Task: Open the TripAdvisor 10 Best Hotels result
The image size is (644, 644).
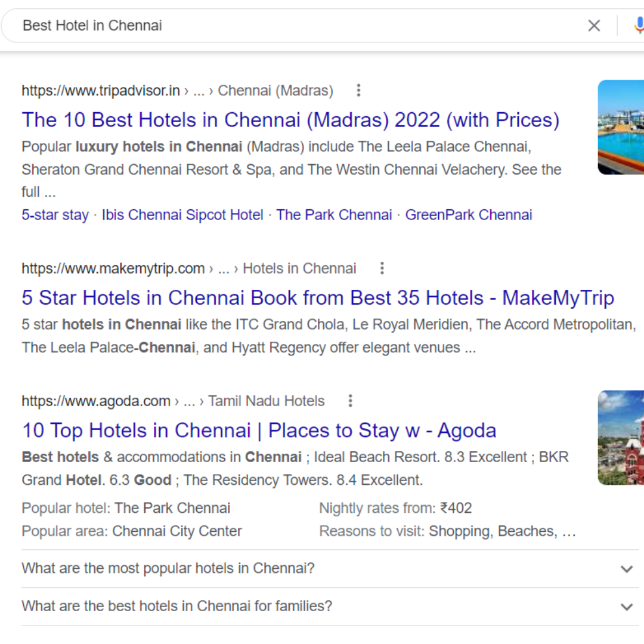Action: click(x=290, y=120)
